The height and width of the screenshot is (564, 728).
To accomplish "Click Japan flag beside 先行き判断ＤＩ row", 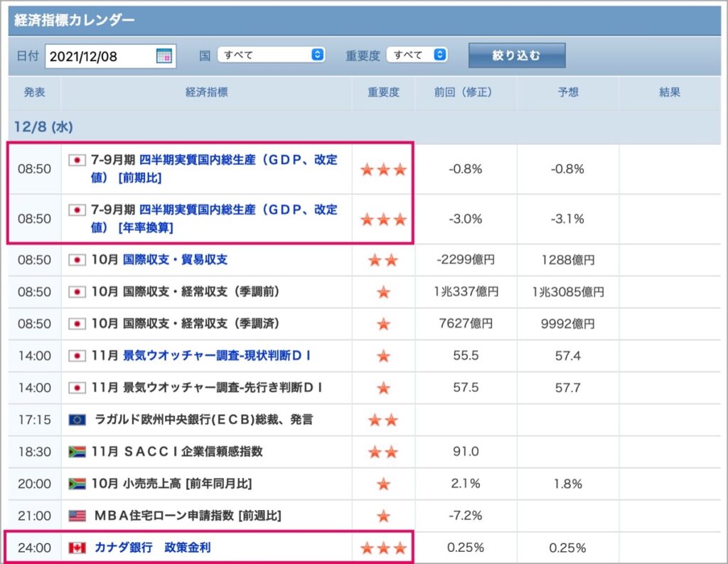I will click(x=77, y=388).
